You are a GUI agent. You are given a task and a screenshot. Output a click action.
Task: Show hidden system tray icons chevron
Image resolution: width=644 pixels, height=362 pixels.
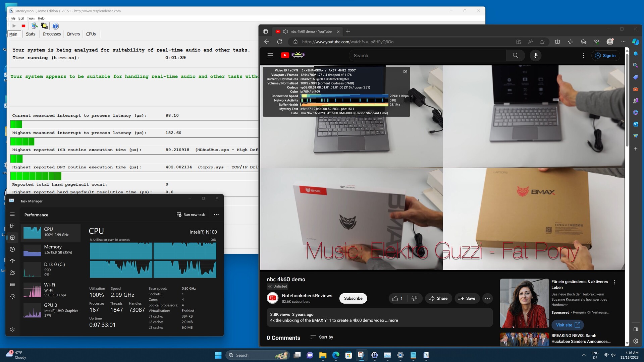584,355
